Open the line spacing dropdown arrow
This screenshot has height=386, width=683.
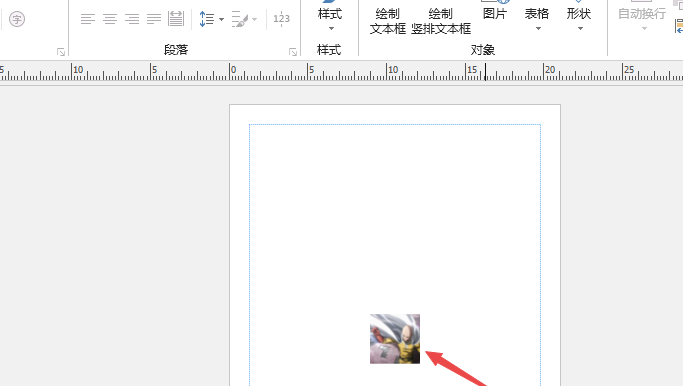point(221,20)
